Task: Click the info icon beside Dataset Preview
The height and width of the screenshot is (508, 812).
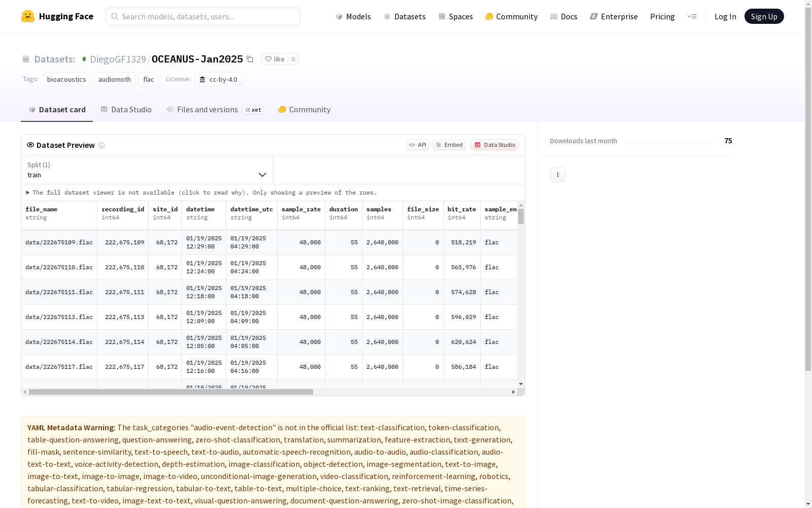Action: coord(101,145)
